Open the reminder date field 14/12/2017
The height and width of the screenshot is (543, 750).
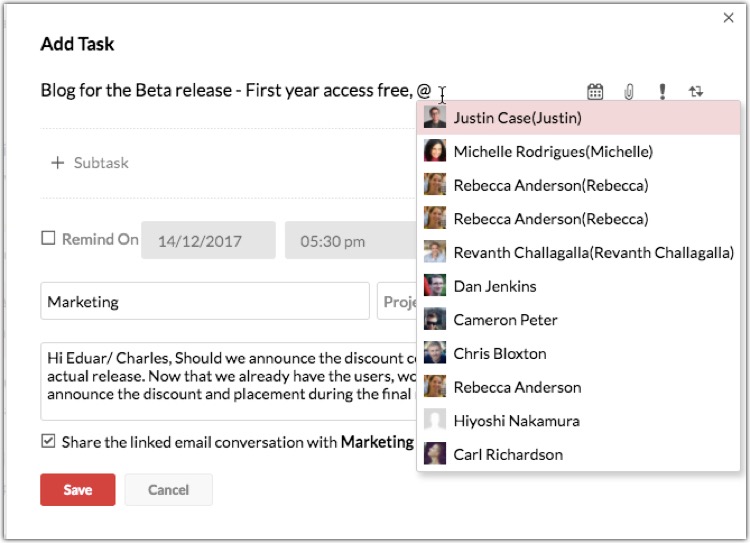[x=208, y=241]
